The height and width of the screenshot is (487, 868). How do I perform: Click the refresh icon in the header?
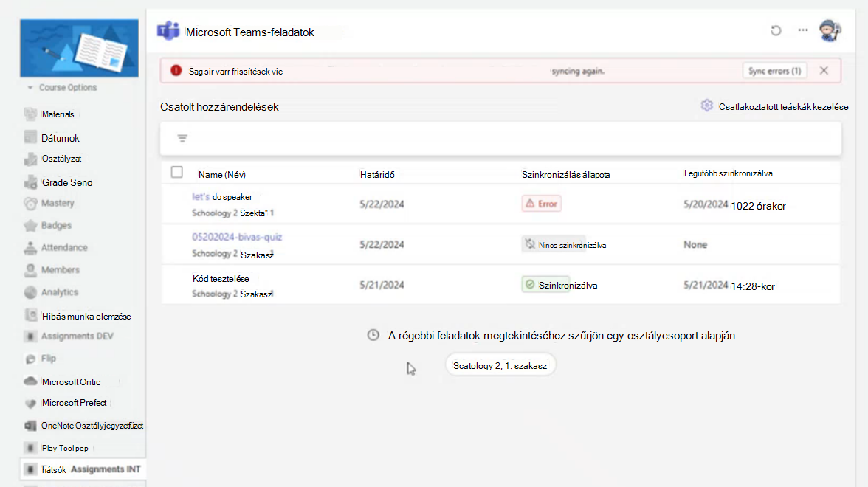(776, 30)
